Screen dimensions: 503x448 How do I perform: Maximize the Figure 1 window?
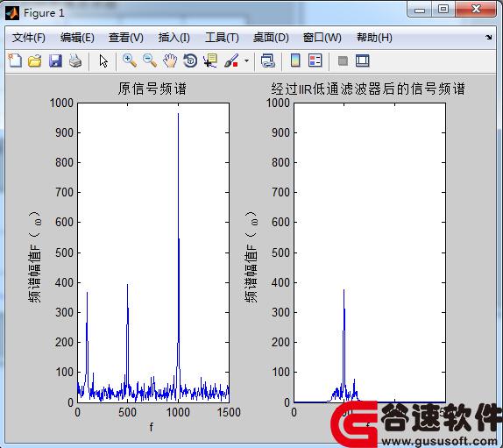point(443,10)
